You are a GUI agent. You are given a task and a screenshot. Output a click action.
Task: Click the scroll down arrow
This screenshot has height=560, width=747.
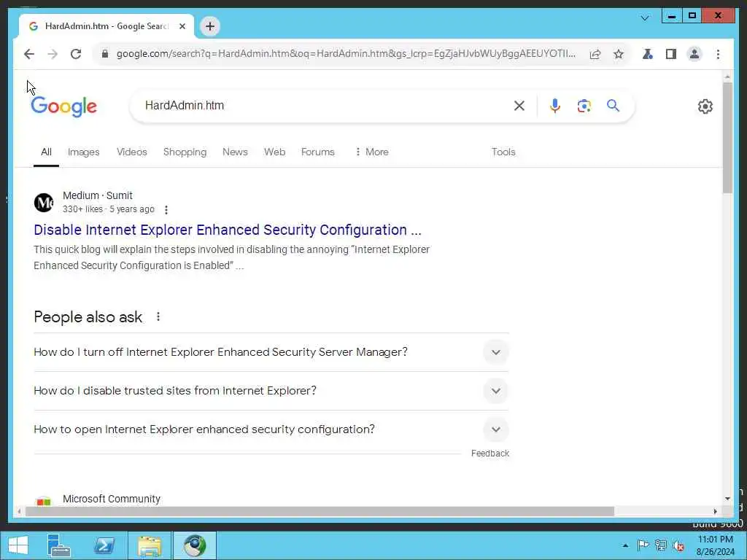tap(727, 499)
